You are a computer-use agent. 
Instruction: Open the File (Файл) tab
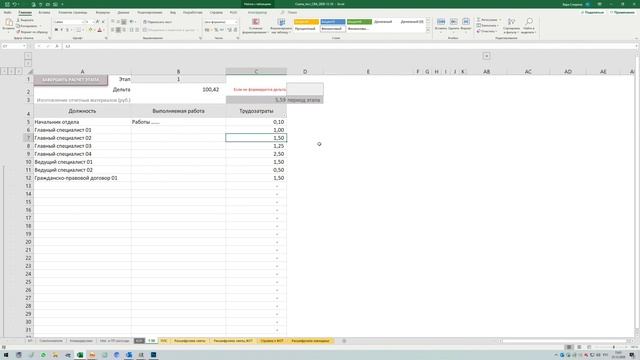click(7, 12)
